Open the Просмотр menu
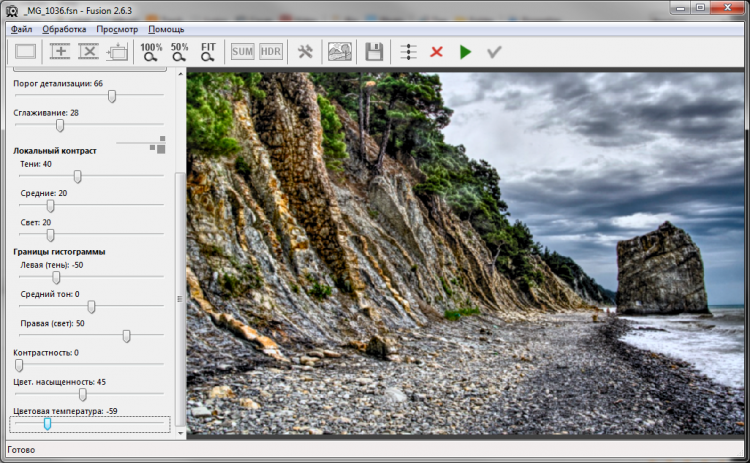The image size is (750, 463). click(117, 29)
